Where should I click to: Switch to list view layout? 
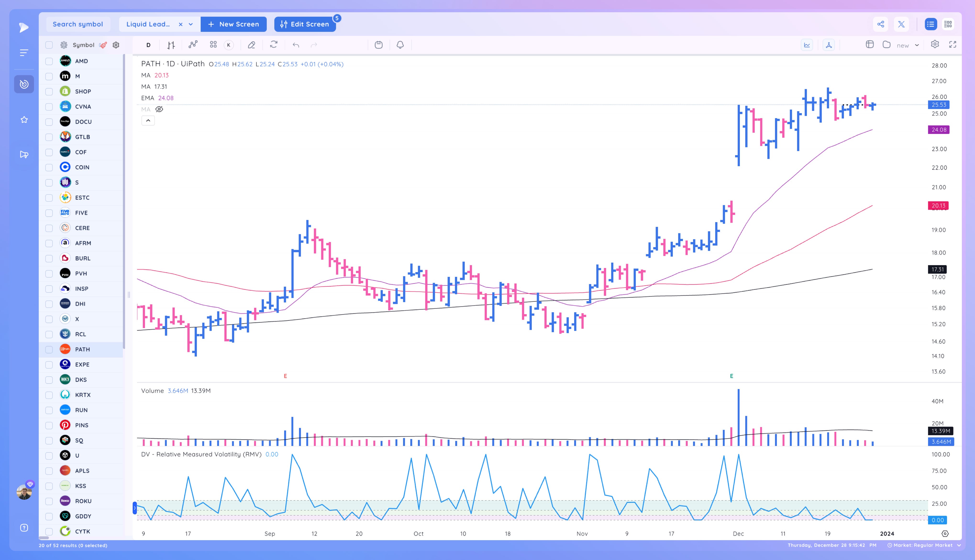pos(930,24)
